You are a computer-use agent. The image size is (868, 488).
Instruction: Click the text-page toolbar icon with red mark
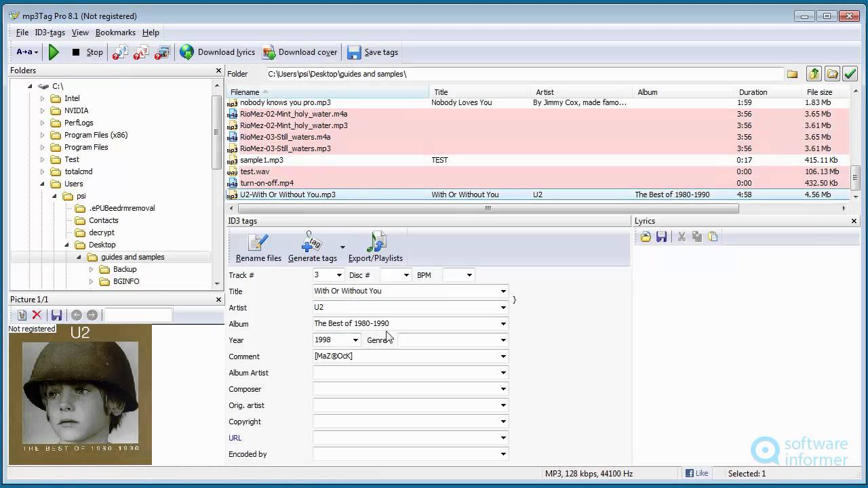[141, 52]
